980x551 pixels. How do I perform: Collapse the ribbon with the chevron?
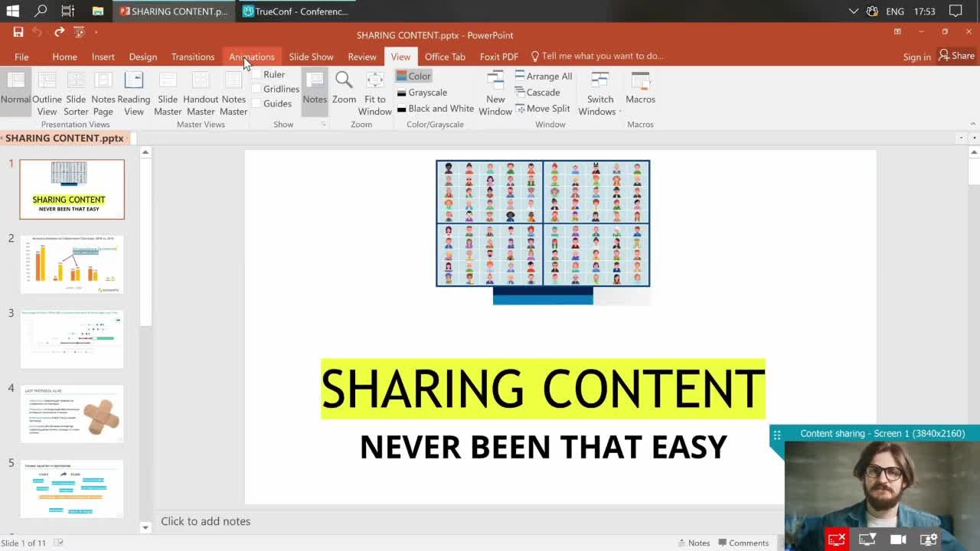pos(973,124)
